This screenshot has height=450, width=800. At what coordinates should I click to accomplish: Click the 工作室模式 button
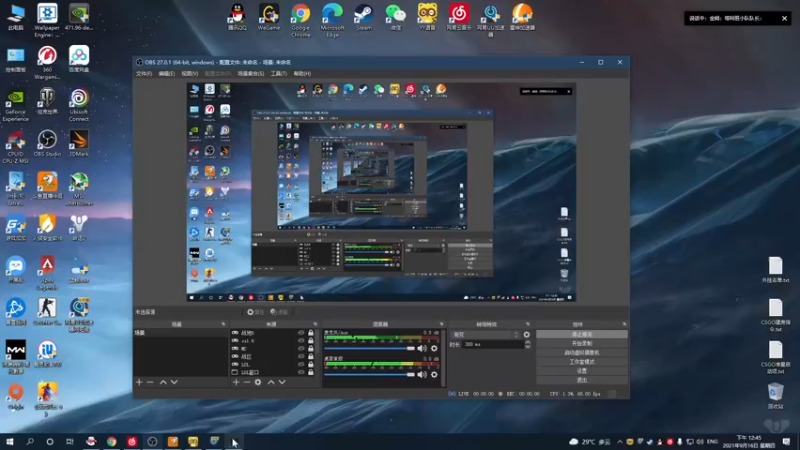click(x=582, y=362)
